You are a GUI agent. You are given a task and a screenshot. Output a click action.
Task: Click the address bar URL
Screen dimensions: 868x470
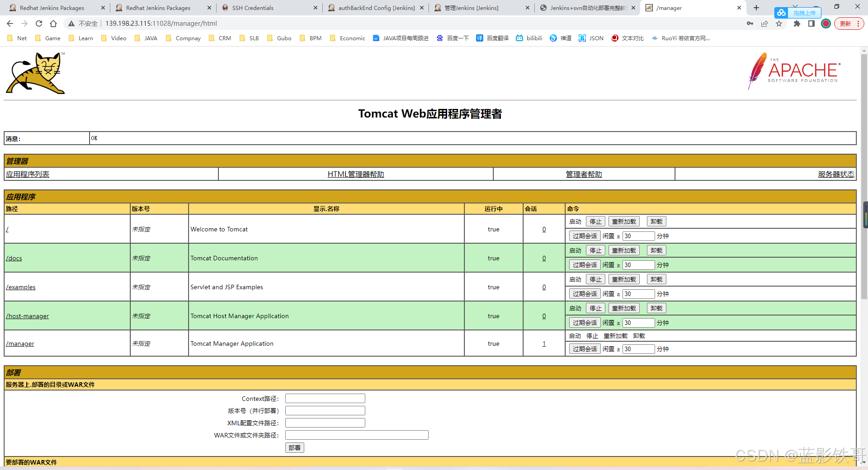pyautogui.click(x=161, y=23)
